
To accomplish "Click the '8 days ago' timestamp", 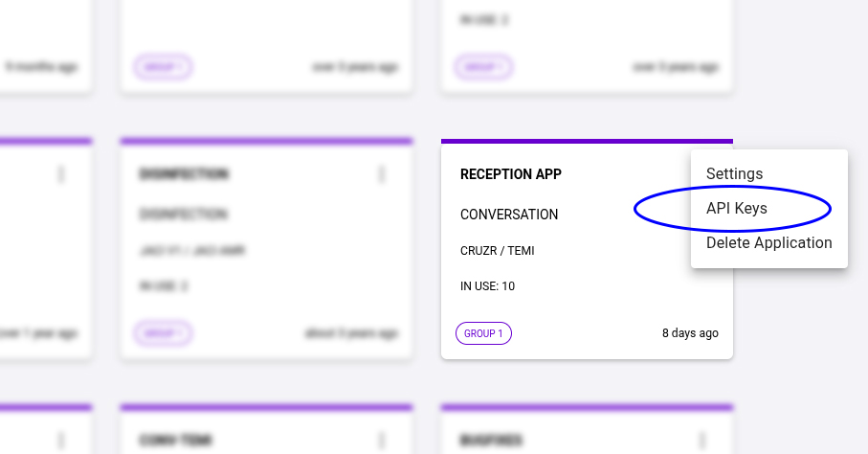I will pos(690,333).
